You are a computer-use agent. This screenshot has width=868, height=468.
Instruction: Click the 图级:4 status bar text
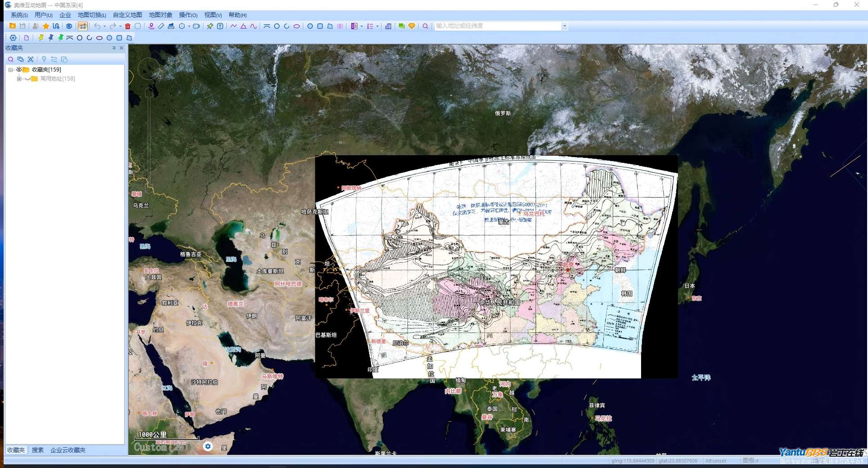pyautogui.click(x=750, y=460)
